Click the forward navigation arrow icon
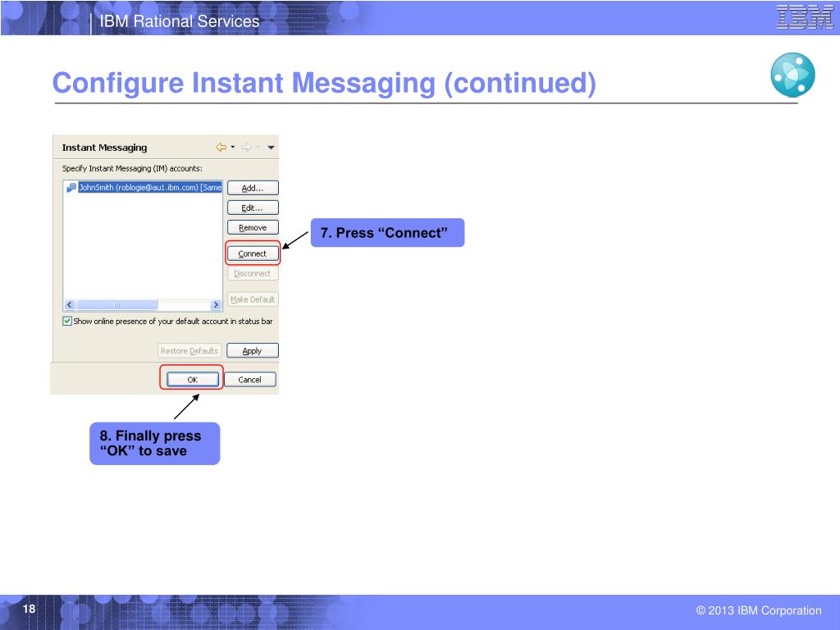Image resolution: width=840 pixels, height=630 pixels. [x=246, y=148]
